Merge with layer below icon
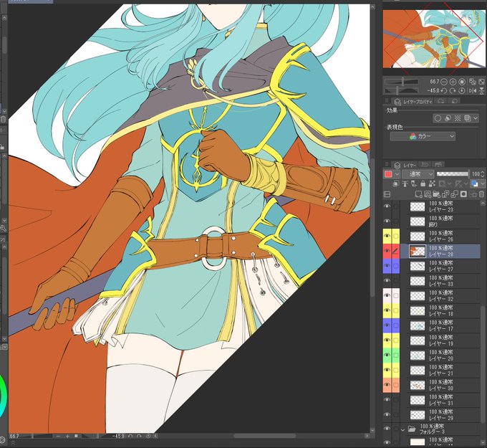Image resolution: width=487 pixels, height=448 pixels. click(454, 194)
